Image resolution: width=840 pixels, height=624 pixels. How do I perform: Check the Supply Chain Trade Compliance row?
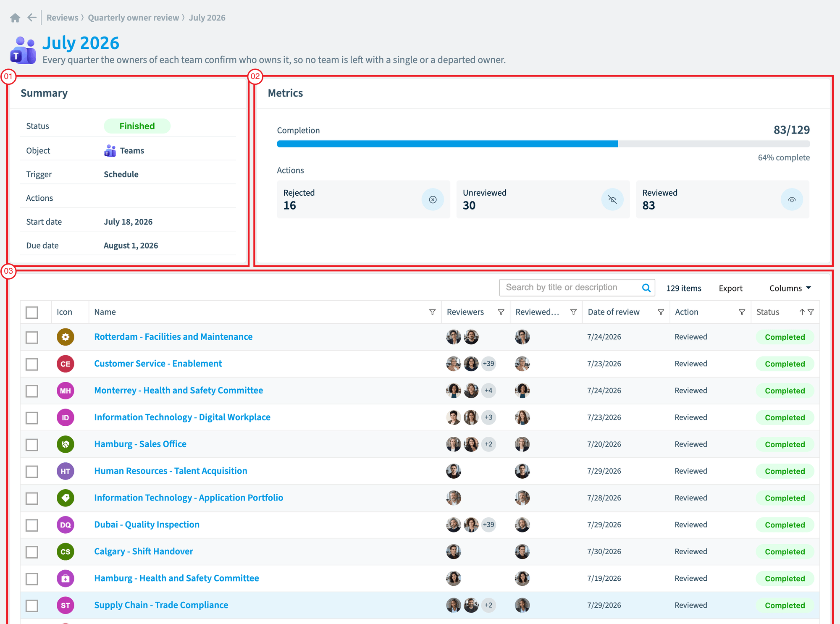pyautogui.click(x=32, y=606)
